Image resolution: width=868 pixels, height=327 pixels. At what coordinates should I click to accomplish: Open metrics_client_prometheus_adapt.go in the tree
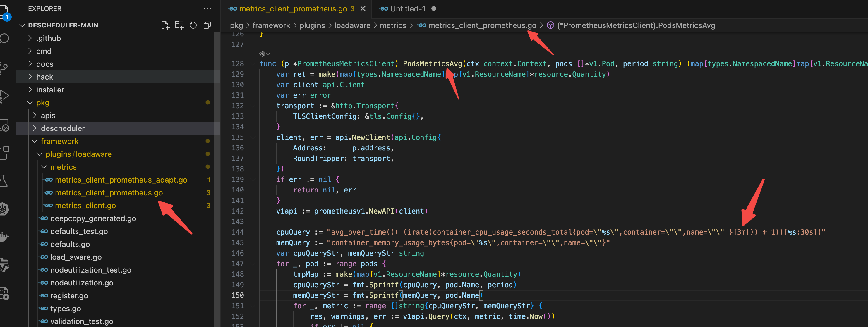[x=121, y=180]
